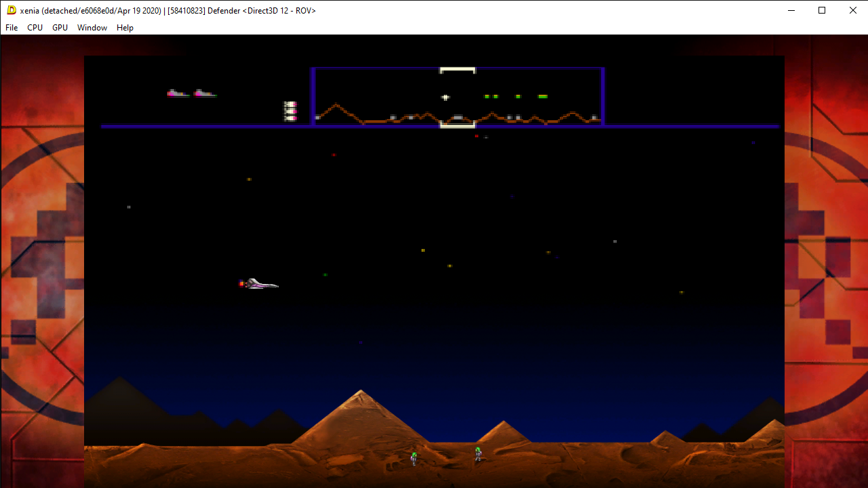Open the File menu
The width and height of the screenshot is (868, 488).
[11, 28]
